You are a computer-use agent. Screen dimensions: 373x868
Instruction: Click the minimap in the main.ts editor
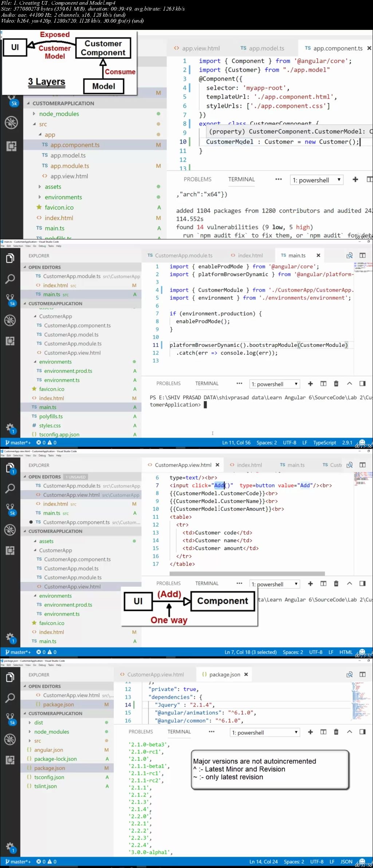tap(363, 268)
